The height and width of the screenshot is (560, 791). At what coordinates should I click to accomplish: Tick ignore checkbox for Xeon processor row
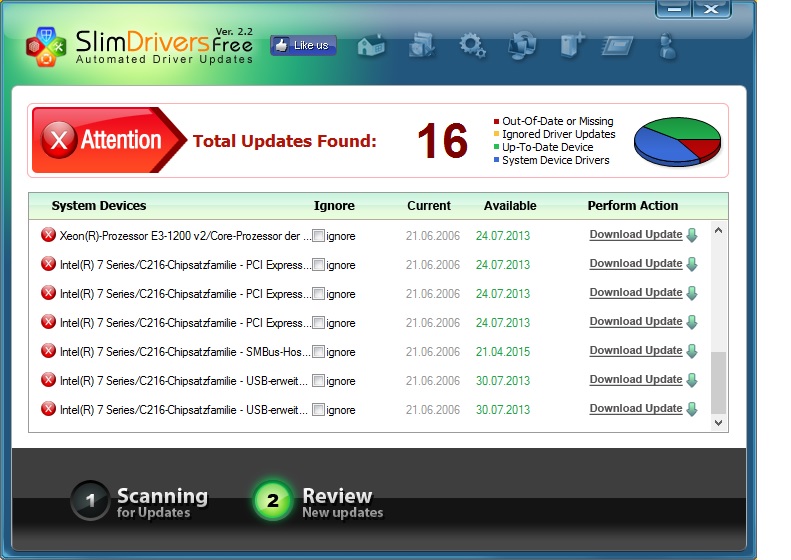[x=318, y=236]
